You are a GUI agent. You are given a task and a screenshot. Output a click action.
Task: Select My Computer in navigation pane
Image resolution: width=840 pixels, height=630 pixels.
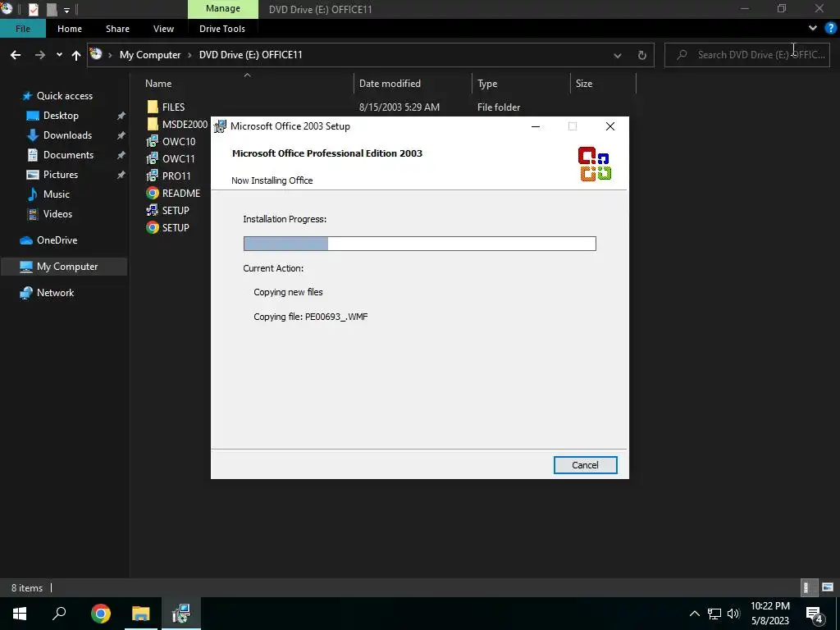64,267
